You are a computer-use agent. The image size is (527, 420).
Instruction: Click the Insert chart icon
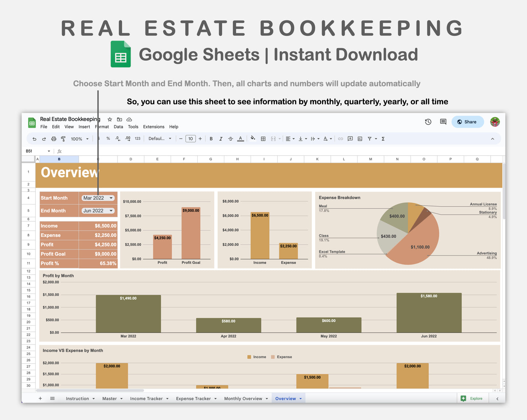click(360, 139)
